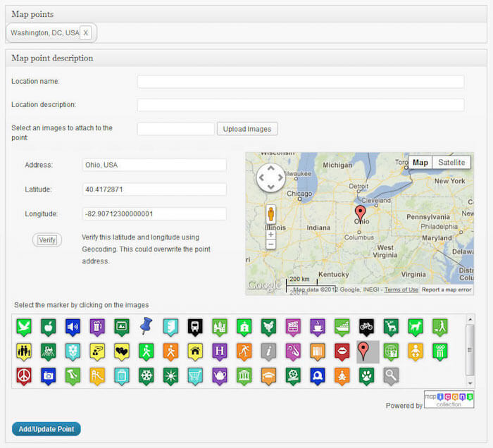Zoom out on the map
The height and width of the screenshot is (448, 493).
(x=270, y=244)
